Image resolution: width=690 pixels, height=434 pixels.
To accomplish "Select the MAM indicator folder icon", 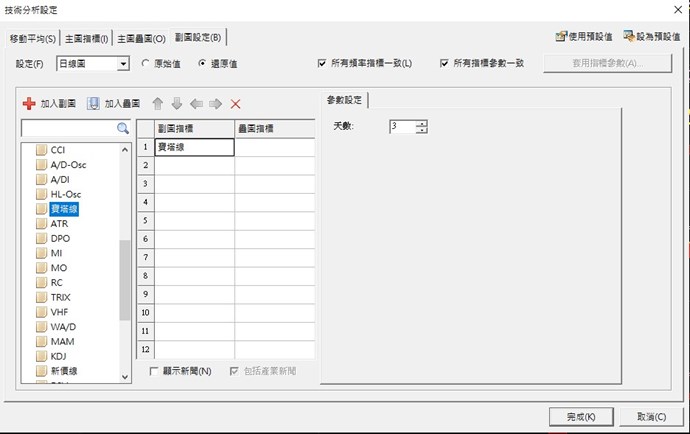I will [x=41, y=342].
